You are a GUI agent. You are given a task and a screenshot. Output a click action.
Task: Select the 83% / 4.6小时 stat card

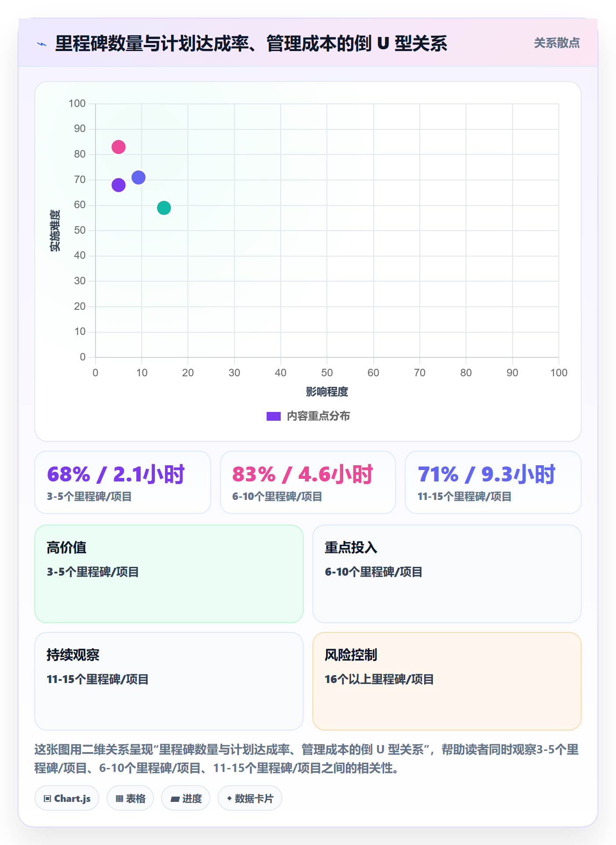click(x=308, y=482)
